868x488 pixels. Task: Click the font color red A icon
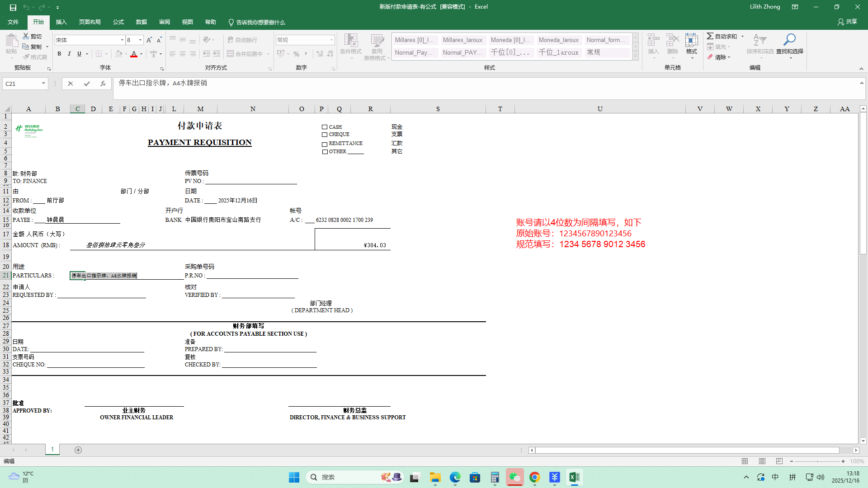pos(134,54)
